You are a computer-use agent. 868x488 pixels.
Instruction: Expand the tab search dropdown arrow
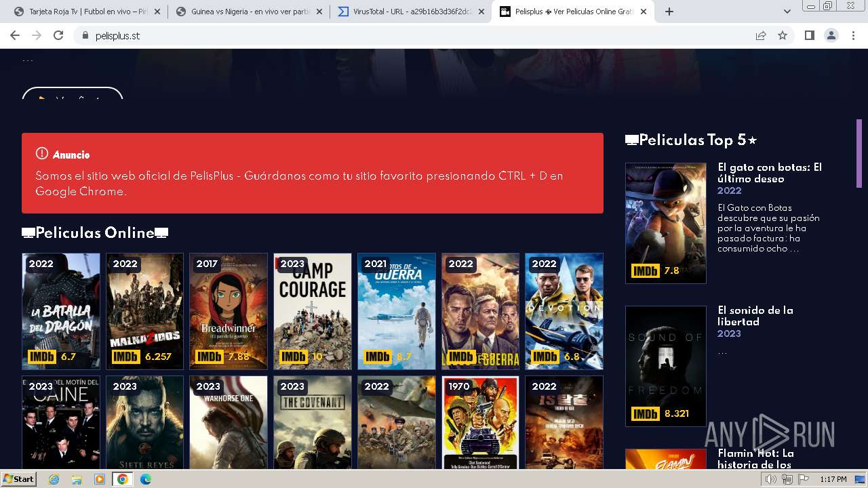pos(787,12)
